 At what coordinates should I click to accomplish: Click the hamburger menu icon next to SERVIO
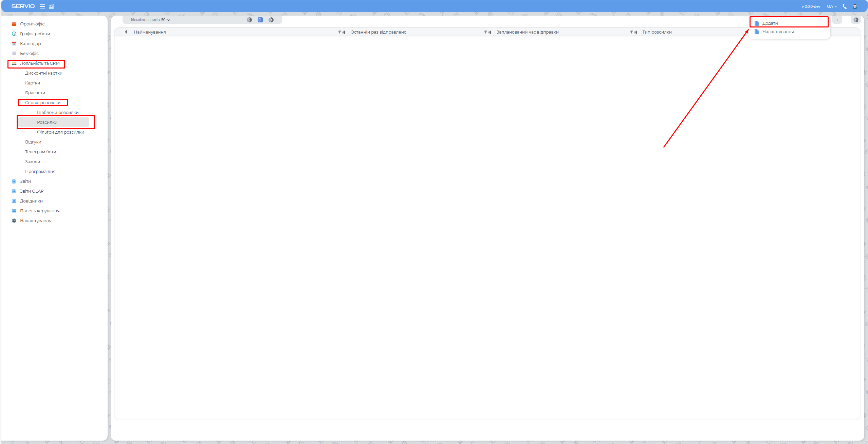[42, 6]
